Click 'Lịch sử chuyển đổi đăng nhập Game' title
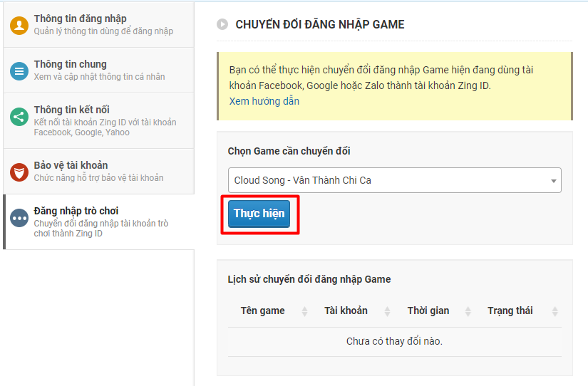Screen dimensions: 588x386 click(309, 279)
